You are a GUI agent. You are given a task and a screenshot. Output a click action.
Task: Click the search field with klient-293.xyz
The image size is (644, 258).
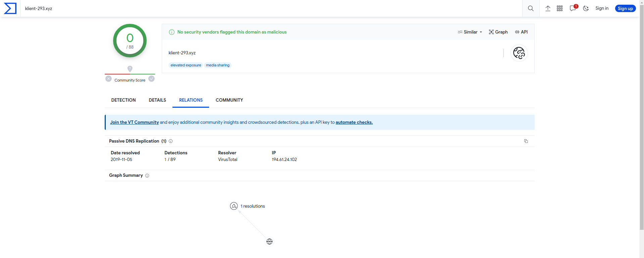click(268, 8)
